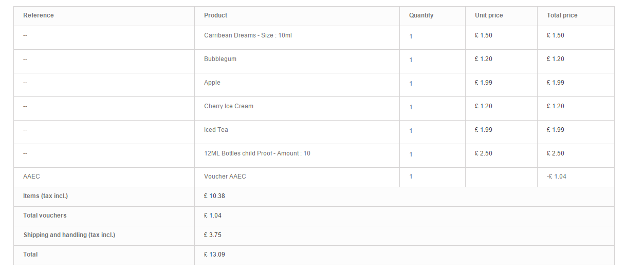Click the Total price column header
Viewport: 644px width, 275px height.
pos(562,15)
